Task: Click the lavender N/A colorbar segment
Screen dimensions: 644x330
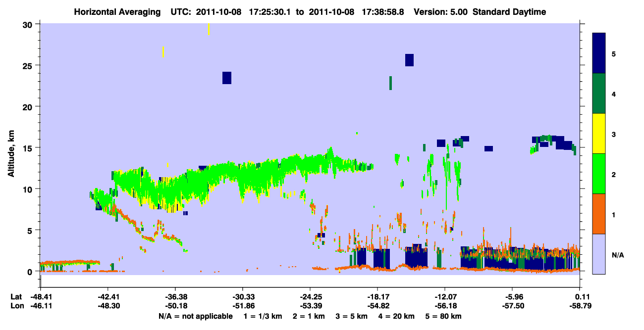Action: click(x=599, y=254)
